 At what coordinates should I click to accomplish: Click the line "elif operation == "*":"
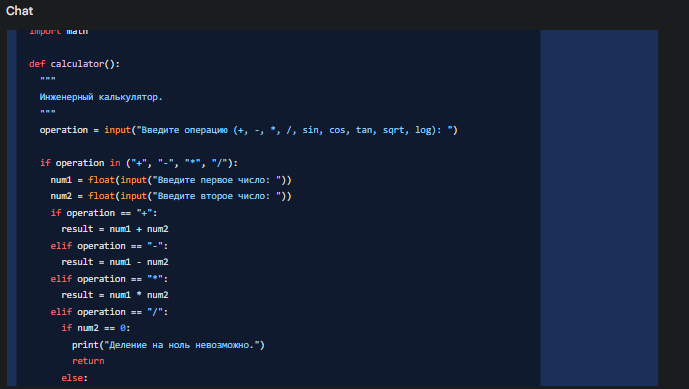(x=109, y=279)
